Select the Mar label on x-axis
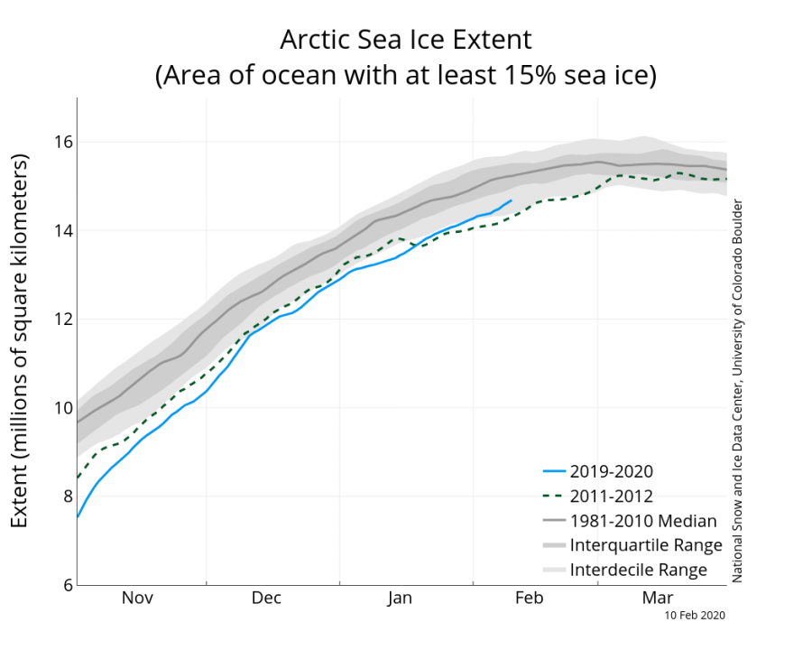 click(658, 598)
